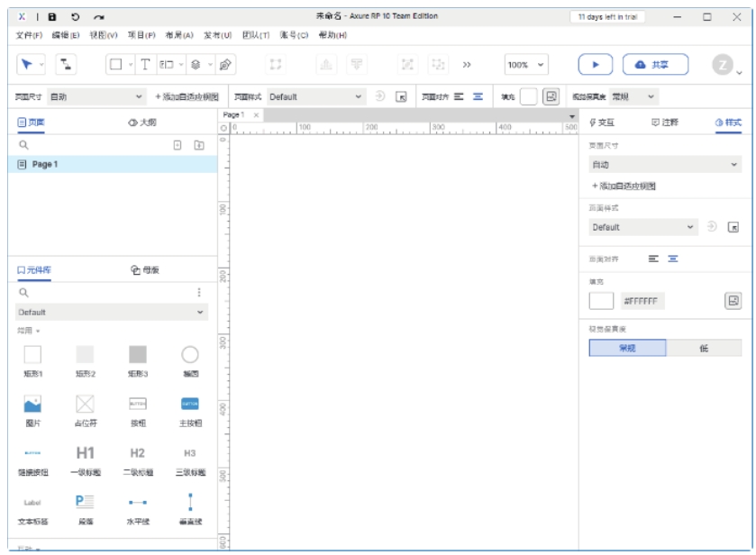756x555 pixels.
Task: Click 添加自适应视图 link in style panel
Action: point(624,186)
